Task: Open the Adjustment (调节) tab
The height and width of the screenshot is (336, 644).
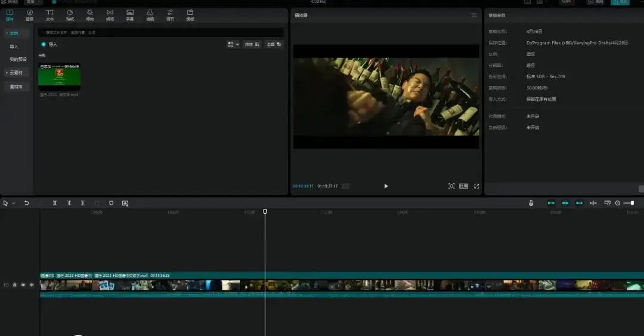Action: click(170, 15)
